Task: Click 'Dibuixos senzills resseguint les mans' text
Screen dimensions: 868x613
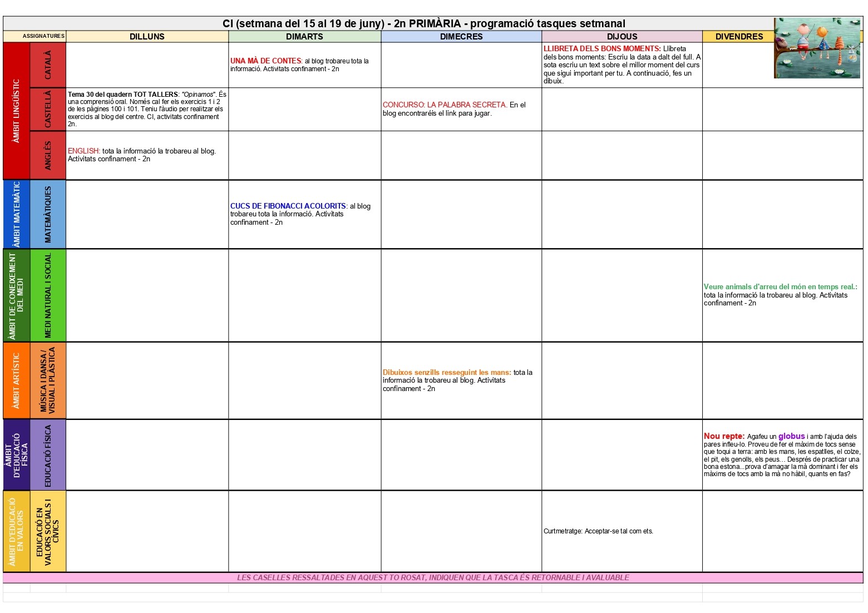Action: tap(446, 372)
